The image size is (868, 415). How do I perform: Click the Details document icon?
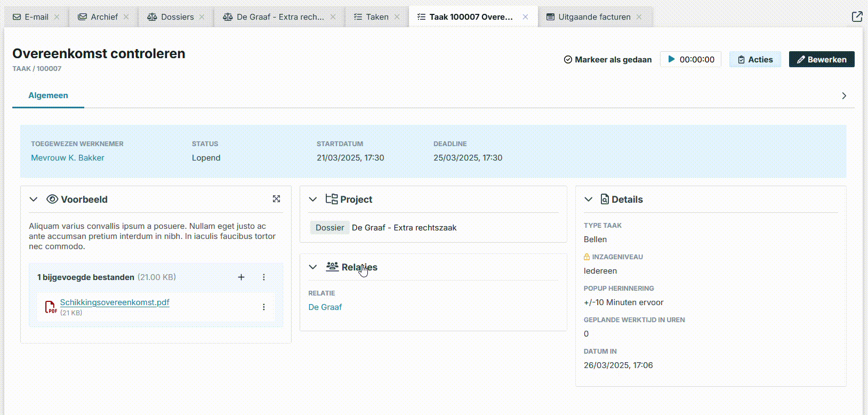pos(605,199)
